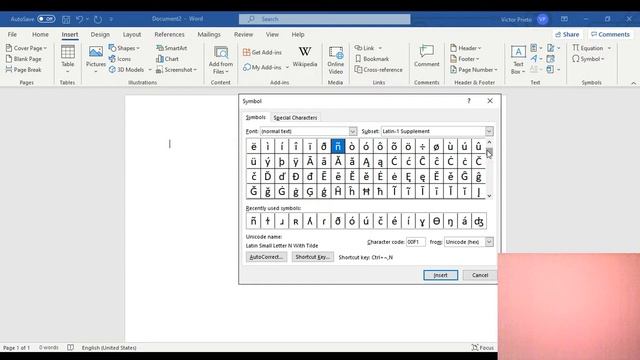Viewport: 640px width, 360px height.
Task: Insert a Blank Page
Action: [24, 59]
